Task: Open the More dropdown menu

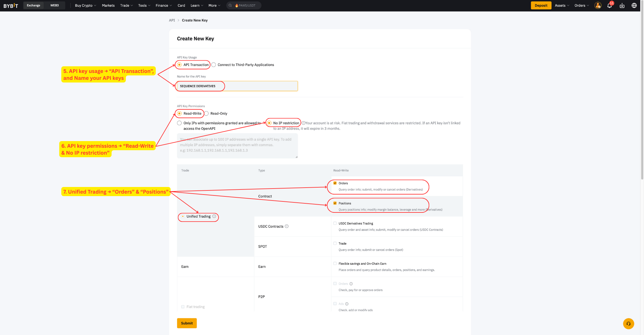Action: click(214, 6)
